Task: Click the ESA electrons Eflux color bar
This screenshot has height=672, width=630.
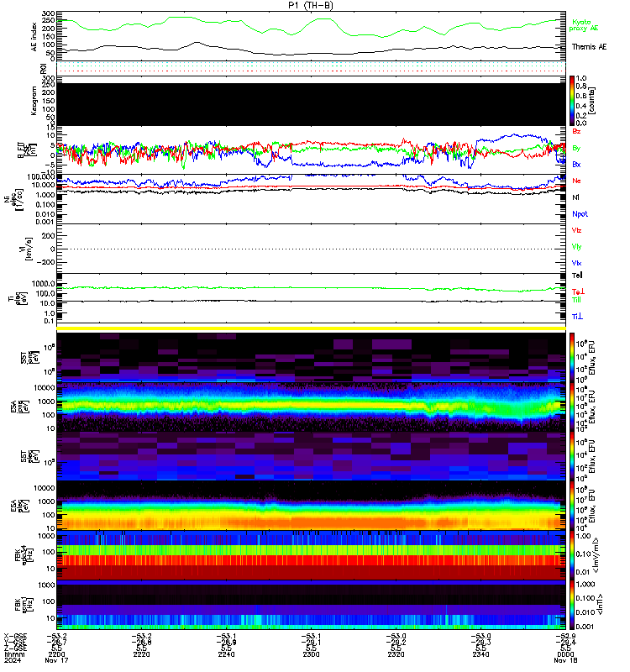Action: pyautogui.click(x=572, y=505)
